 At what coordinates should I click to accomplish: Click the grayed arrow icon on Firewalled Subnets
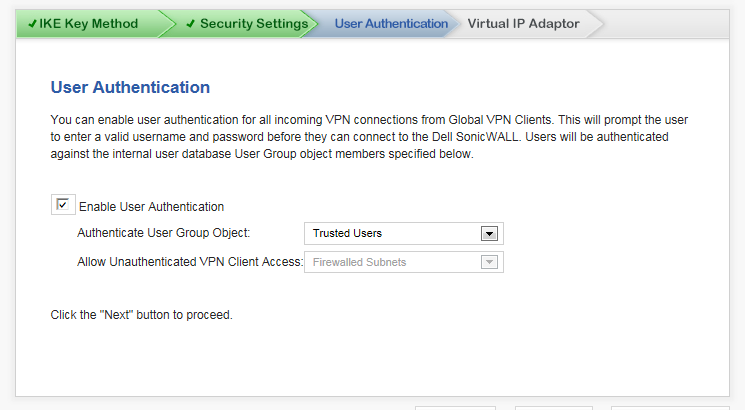click(489, 262)
